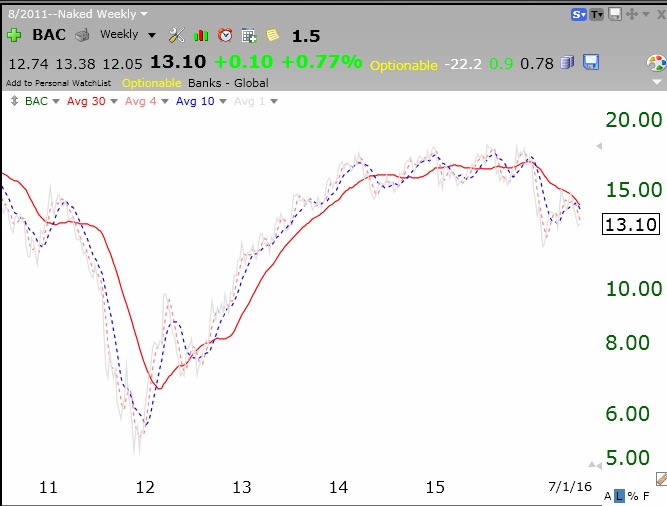This screenshot has width=667, height=506.
Task: Click the gray T dropdown icon
Action: [597, 15]
